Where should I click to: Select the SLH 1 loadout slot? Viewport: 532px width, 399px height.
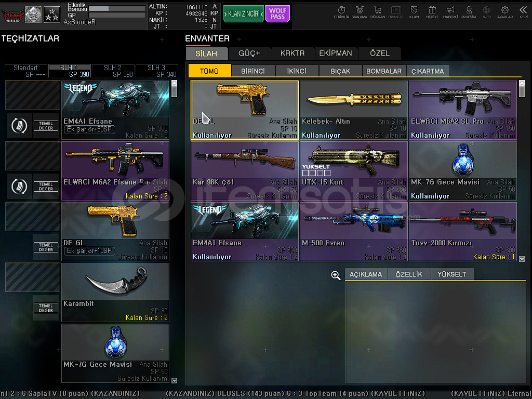pos(70,71)
